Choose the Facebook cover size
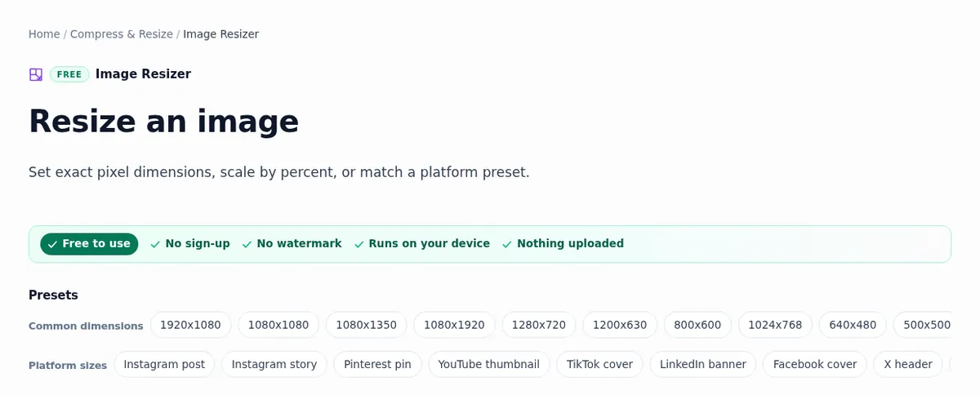This screenshot has width=980, height=395. pos(815,364)
